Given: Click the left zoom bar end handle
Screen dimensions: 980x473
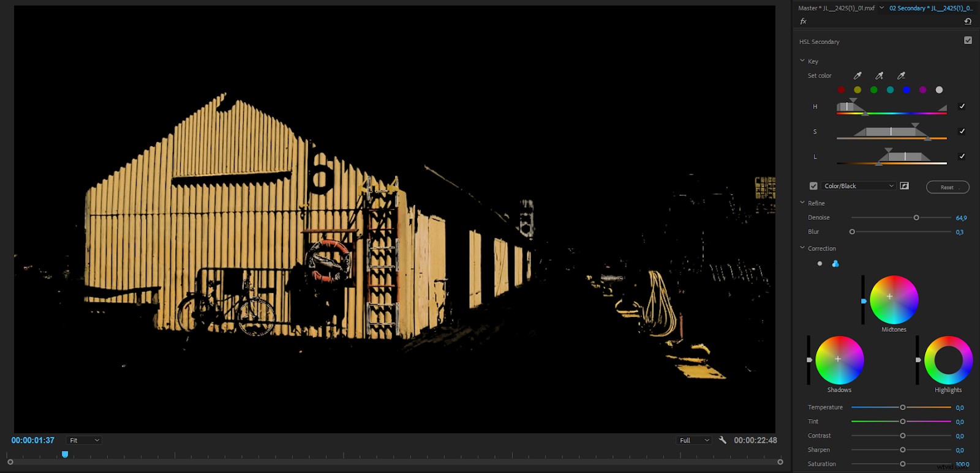Looking at the screenshot, I should (x=10, y=462).
